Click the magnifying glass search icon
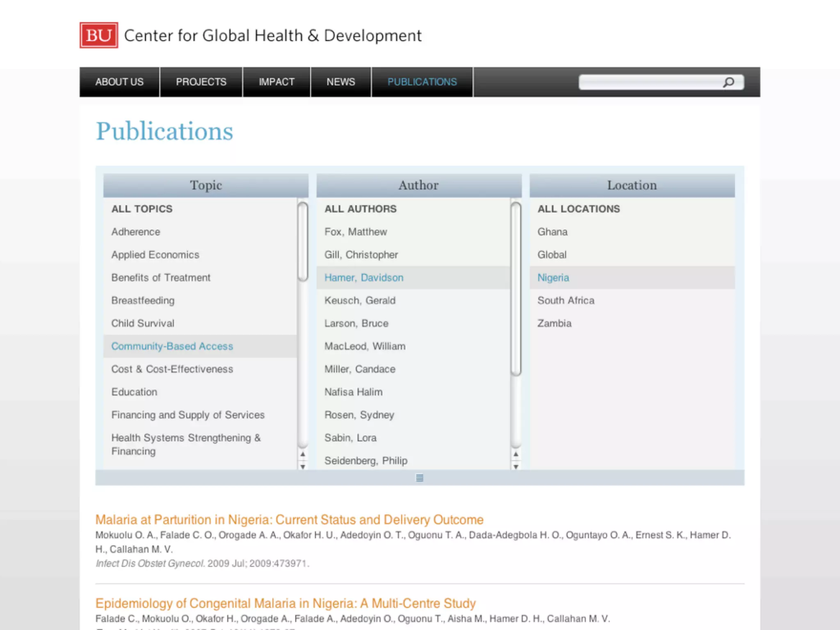The height and width of the screenshot is (630, 840). point(728,82)
